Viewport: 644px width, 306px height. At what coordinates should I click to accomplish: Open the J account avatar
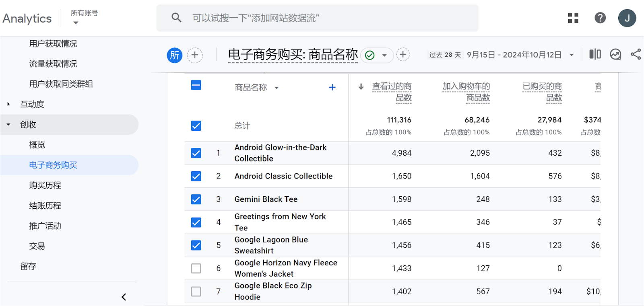click(627, 18)
